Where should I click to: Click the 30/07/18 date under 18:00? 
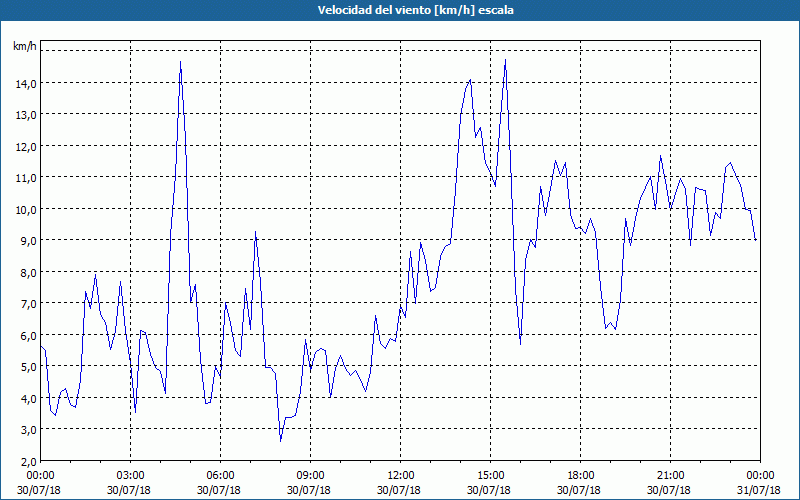(x=579, y=490)
